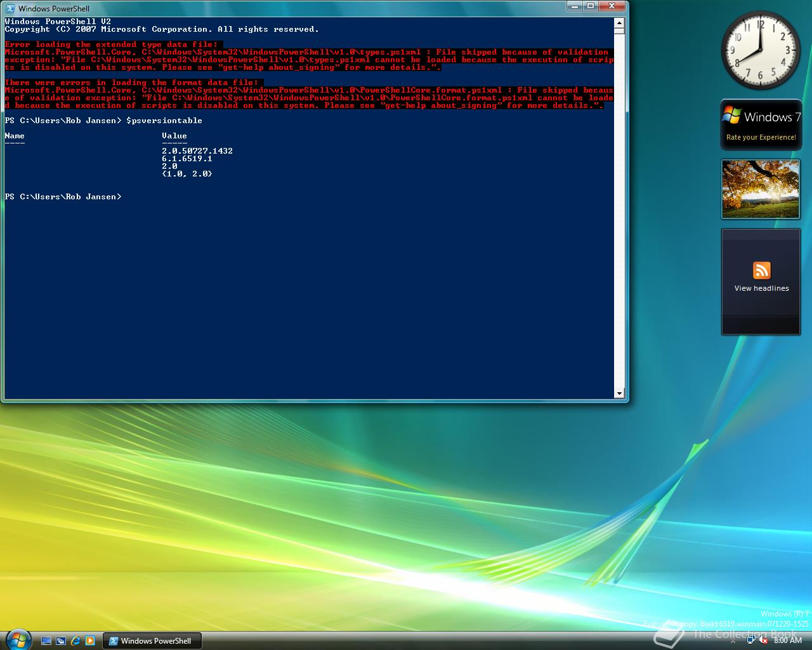This screenshot has width=812, height=650.
Task: Open the Start menu orb
Action: [18, 639]
